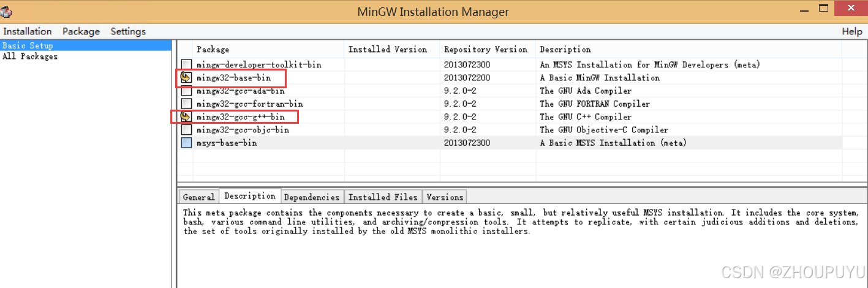
Task: Sort by the Description column header
Action: [x=689, y=49]
